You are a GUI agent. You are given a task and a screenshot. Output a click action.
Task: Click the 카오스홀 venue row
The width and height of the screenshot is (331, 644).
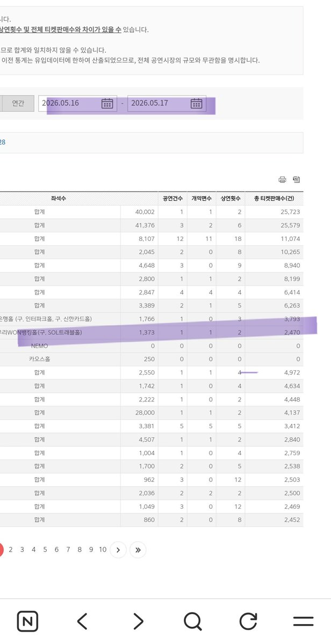(x=151, y=360)
